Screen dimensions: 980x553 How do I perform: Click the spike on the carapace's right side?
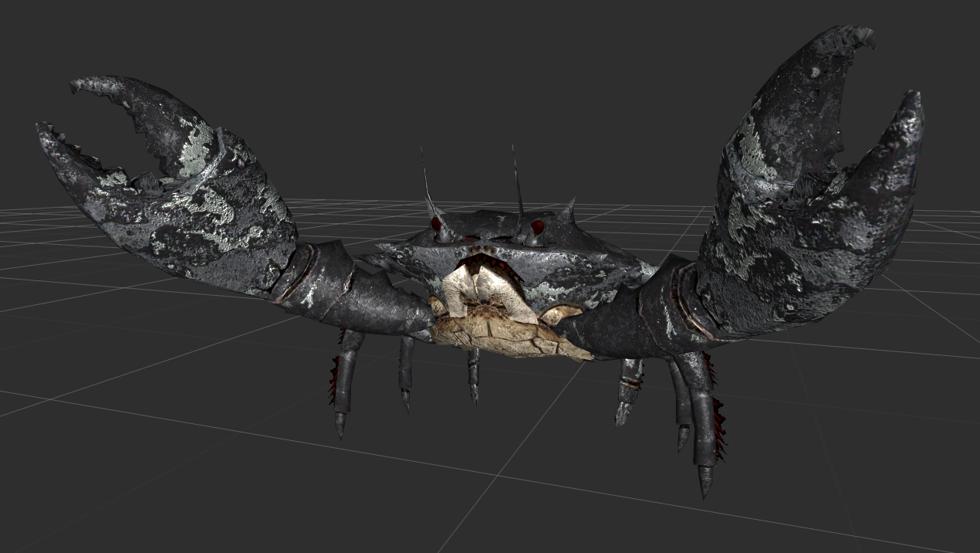coord(569,210)
